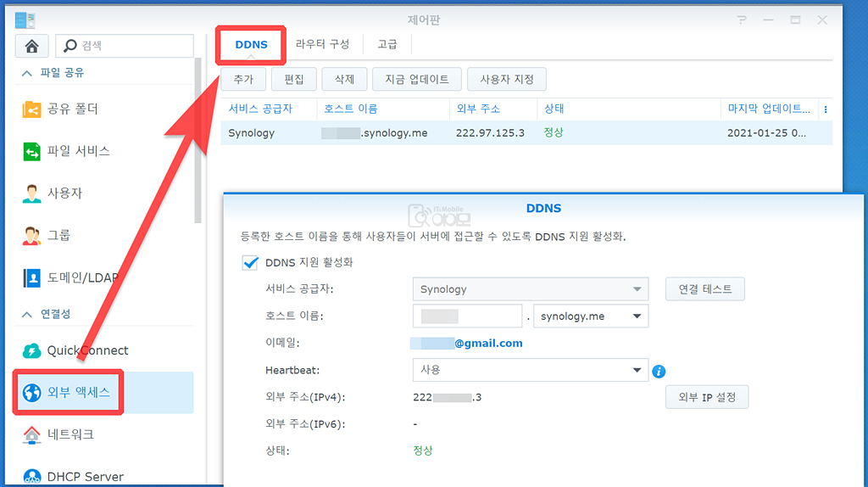The image size is (868, 487).
Task: Click the 사용자 지정 button
Action: tap(507, 79)
